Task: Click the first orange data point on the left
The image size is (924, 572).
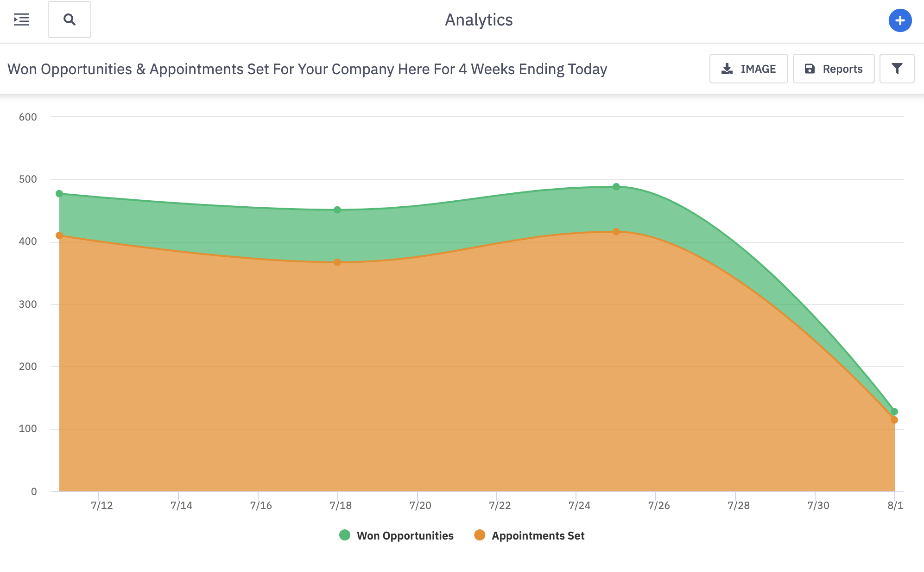Action: click(59, 235)
